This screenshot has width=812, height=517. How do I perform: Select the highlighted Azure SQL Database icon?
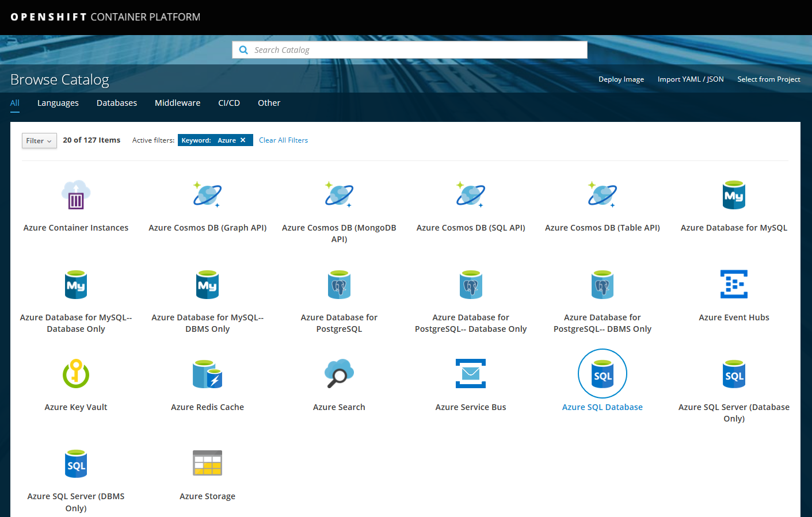603,374
